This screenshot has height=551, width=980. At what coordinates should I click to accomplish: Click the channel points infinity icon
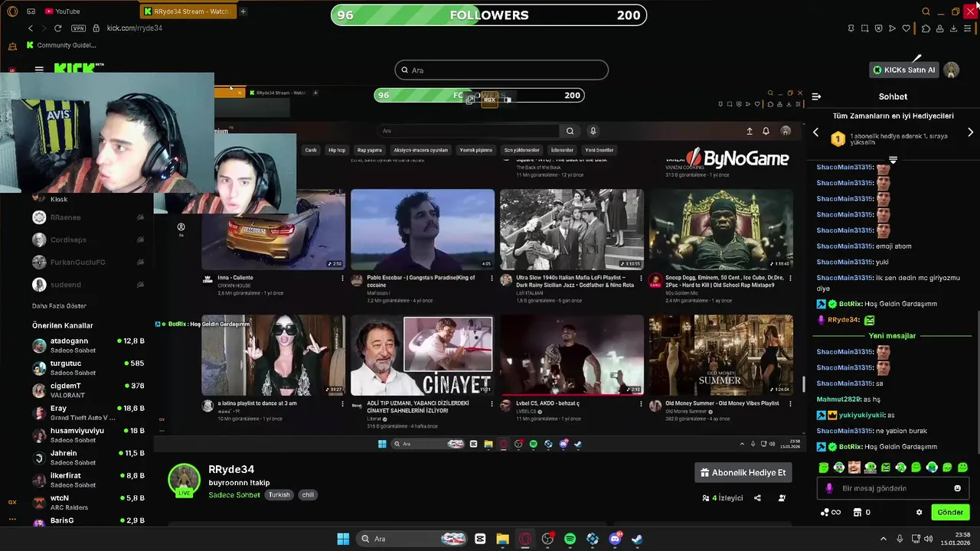tap(831, 512)
